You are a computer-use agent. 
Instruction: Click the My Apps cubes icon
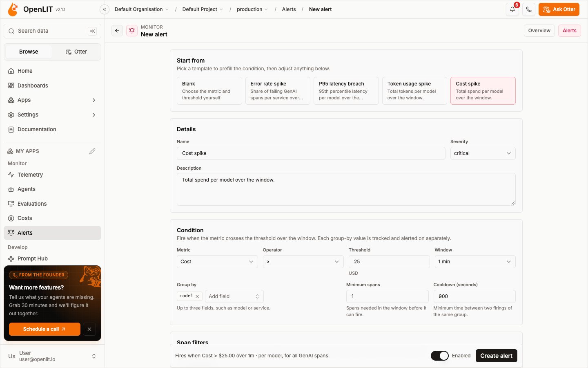(x=10, y=151)
